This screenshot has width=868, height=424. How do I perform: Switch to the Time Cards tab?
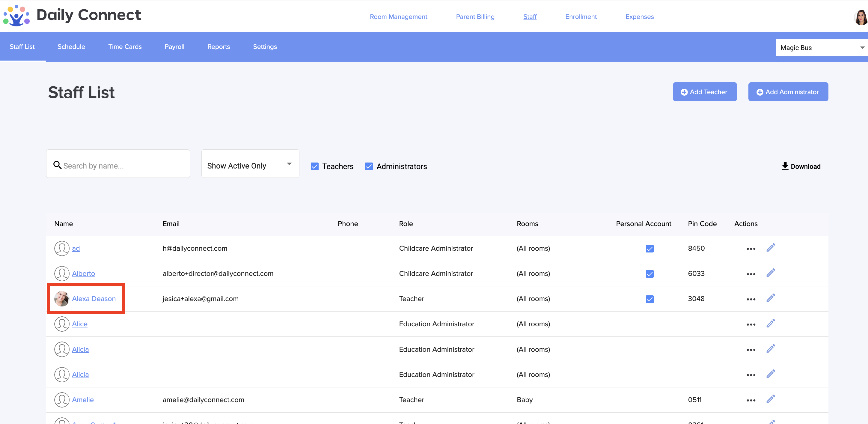125,47
